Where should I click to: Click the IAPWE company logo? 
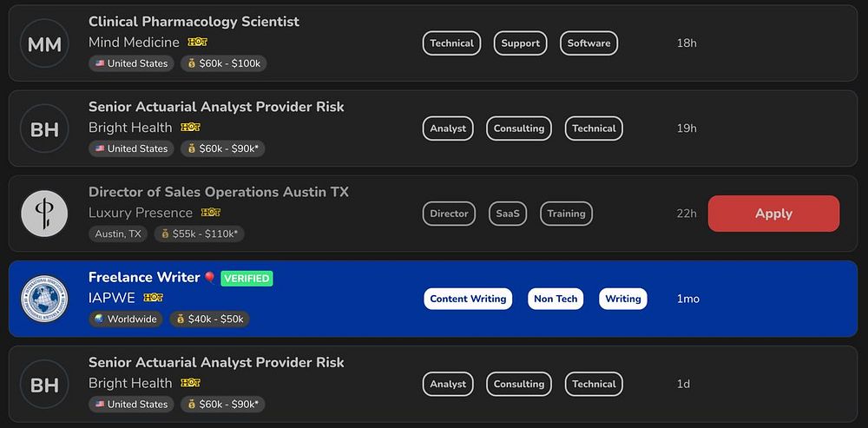(x=44, y=299)
